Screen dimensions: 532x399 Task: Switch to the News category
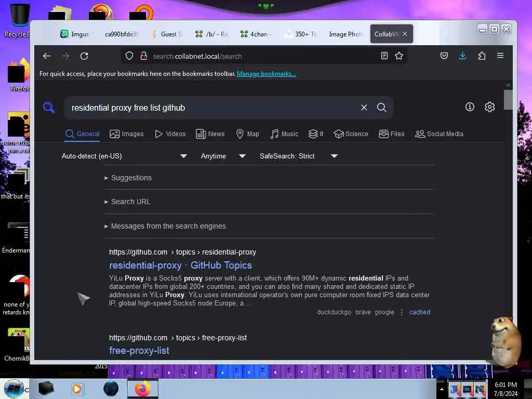coord(210,134)
